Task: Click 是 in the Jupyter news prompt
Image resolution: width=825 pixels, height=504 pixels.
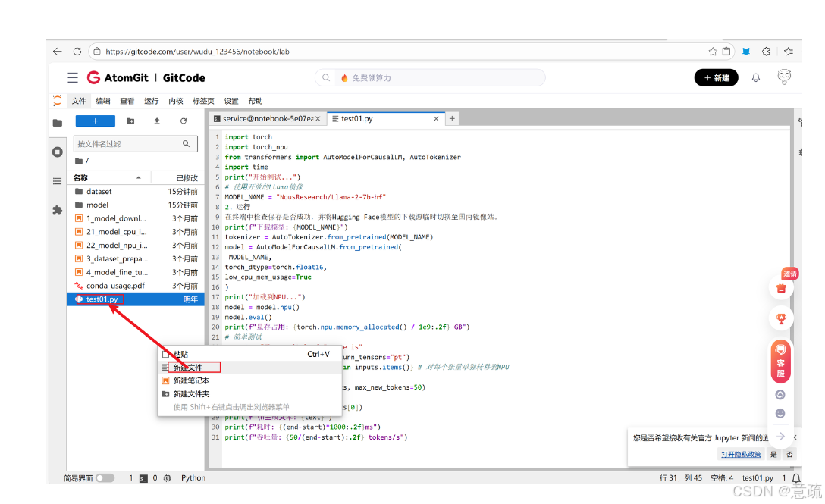Action: click(773, 455)
